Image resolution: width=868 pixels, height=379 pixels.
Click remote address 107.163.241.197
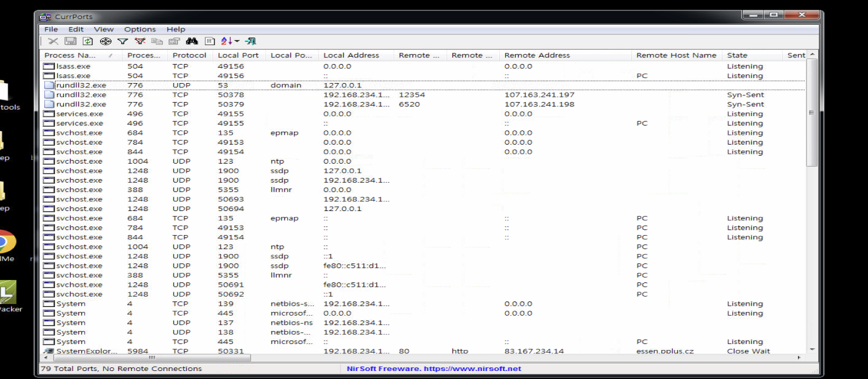pyautogui.click(x=540, y=95)
